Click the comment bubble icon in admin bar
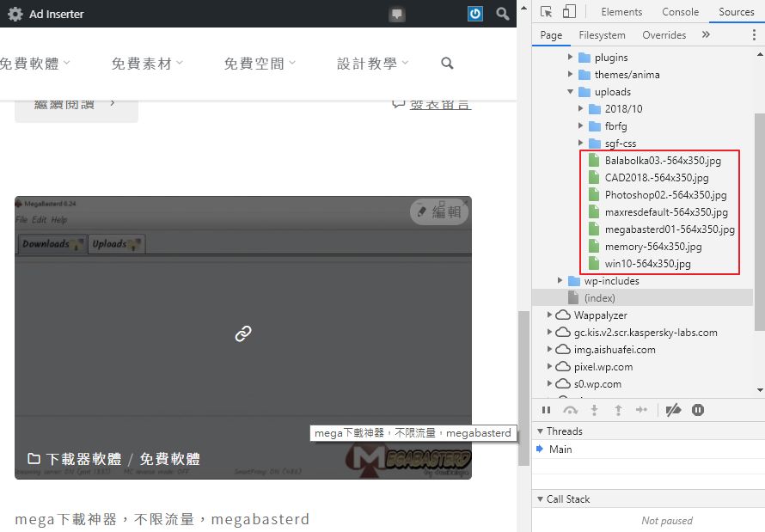765x532 pixels. pyautogui.click(x=396, y=14)
